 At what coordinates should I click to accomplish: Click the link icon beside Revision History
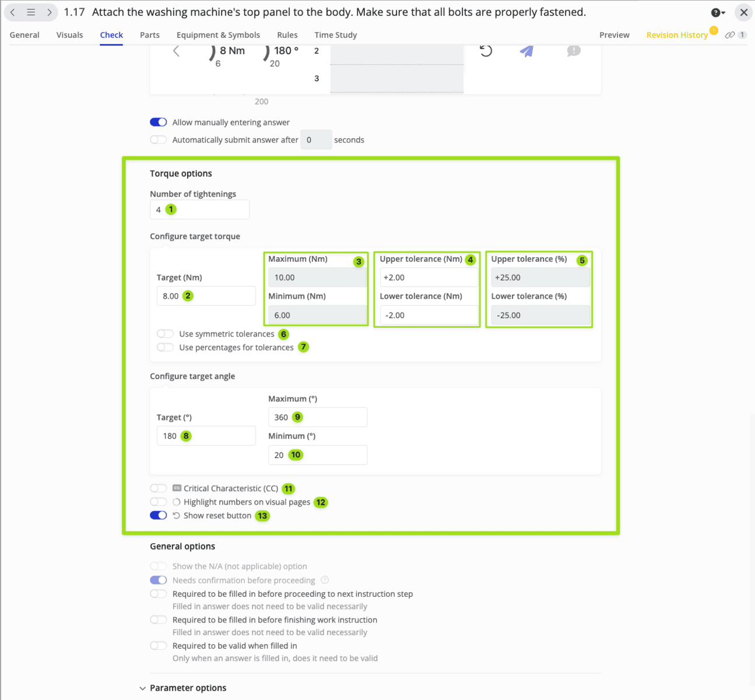click(729, 35)
